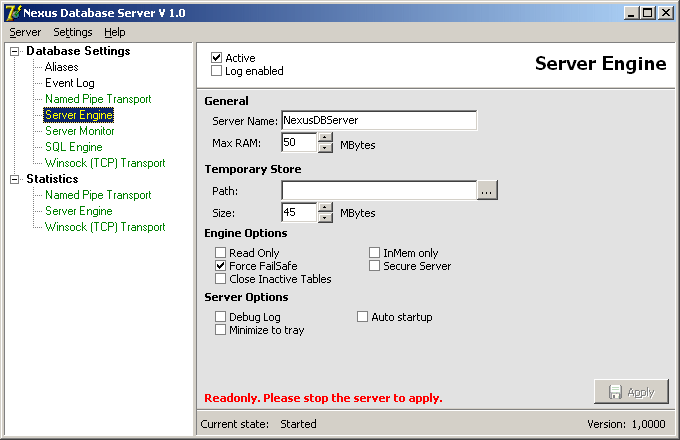Decrease Max RAM with the down arrow
This screenshot has height=440, width=680.
325,148
